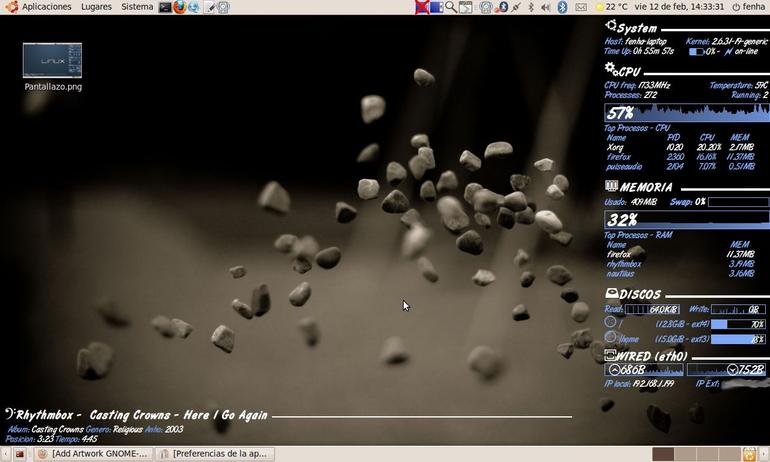Select the Pantallazo.png desktop file
The image size is (770, 462).
pos(53,67)
